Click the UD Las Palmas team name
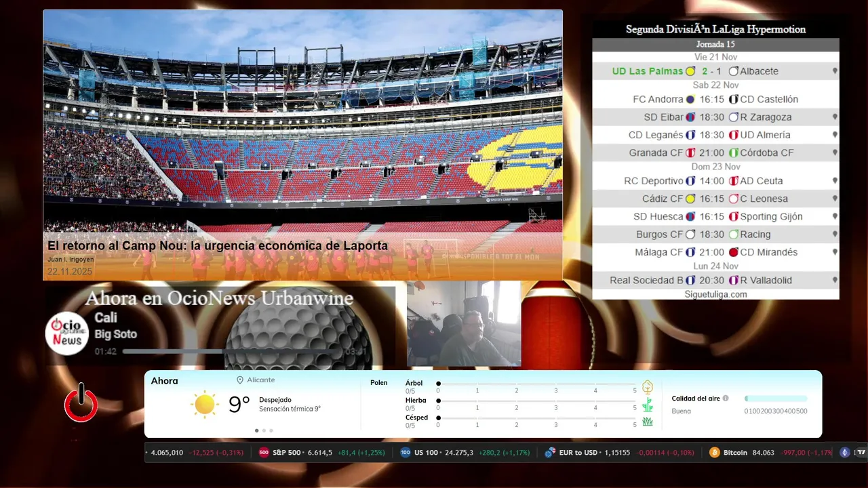This screenshot has width=868, height=488. tap(648, 71)
